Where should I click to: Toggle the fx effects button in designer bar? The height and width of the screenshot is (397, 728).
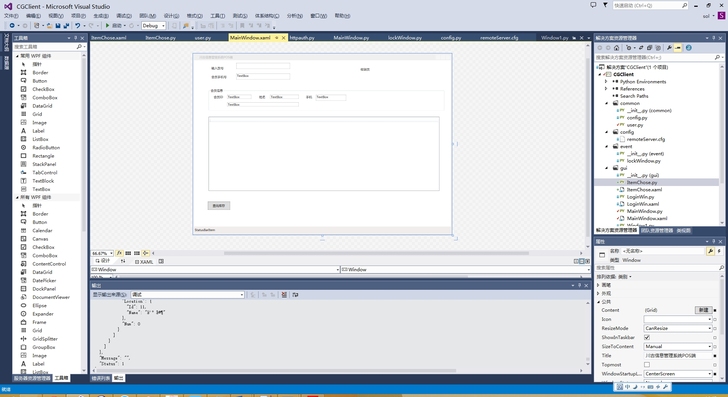point(119,254)
